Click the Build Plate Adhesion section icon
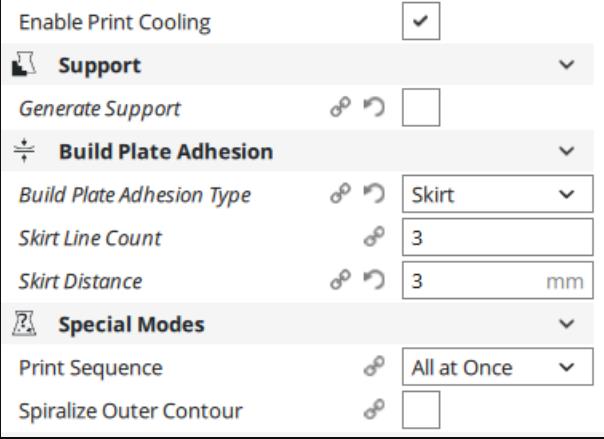The image size is (604, 439). pos(24,151)
